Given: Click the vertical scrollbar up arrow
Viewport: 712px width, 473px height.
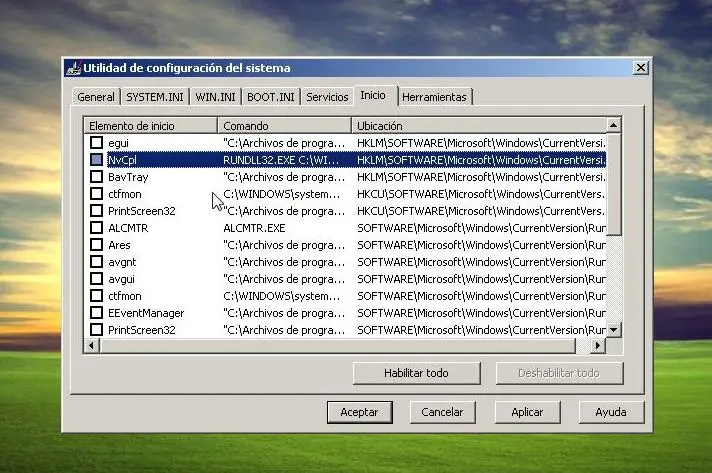Looking at the screenshot, I should pyautogui.click(x=614, y=125).
